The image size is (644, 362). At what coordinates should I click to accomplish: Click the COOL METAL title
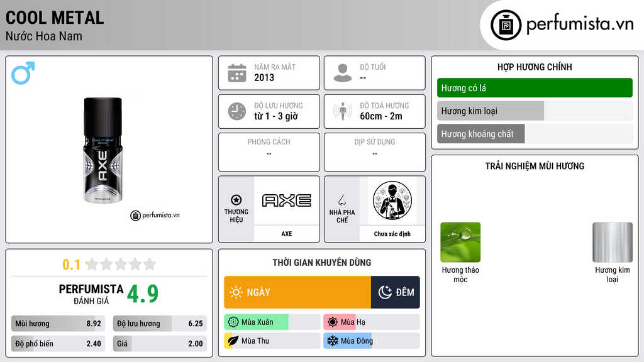[x=55, y=18]
